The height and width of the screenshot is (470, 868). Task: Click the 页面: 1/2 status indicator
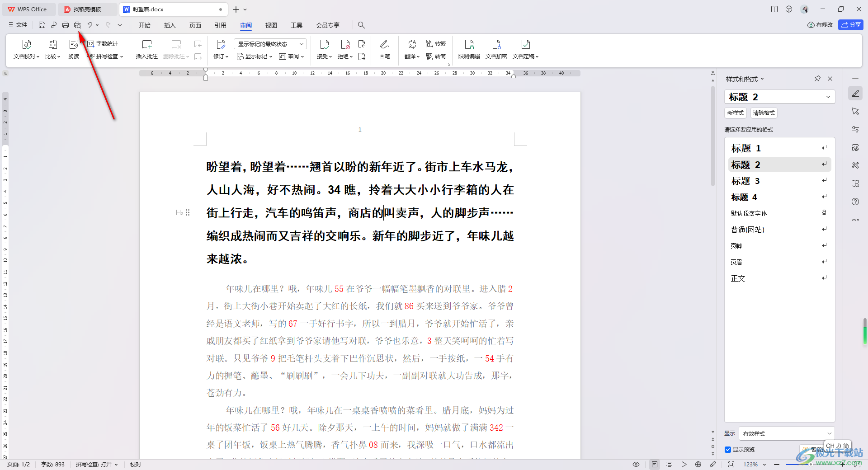[x=19, y=465]
